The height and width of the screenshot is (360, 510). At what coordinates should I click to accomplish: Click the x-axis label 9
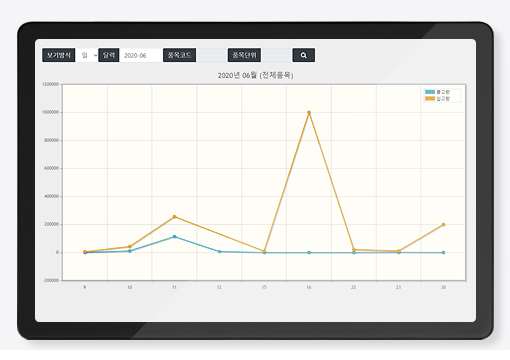85,287
